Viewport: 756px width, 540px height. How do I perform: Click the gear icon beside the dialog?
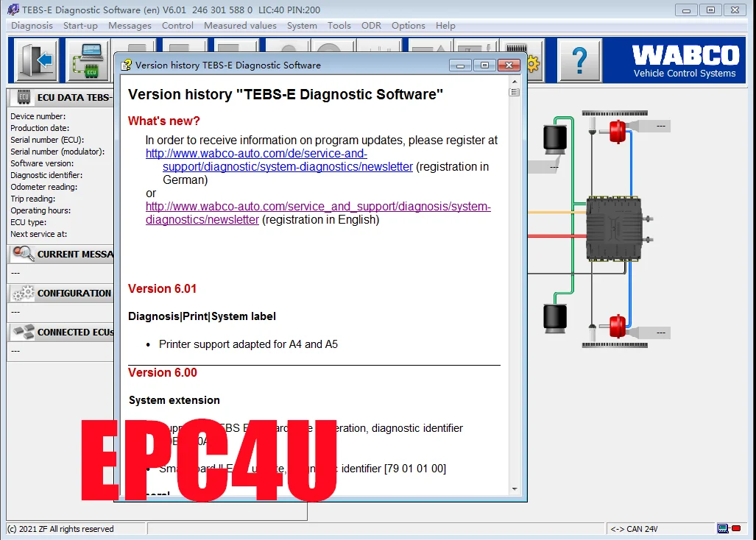(x=533, y=64)
